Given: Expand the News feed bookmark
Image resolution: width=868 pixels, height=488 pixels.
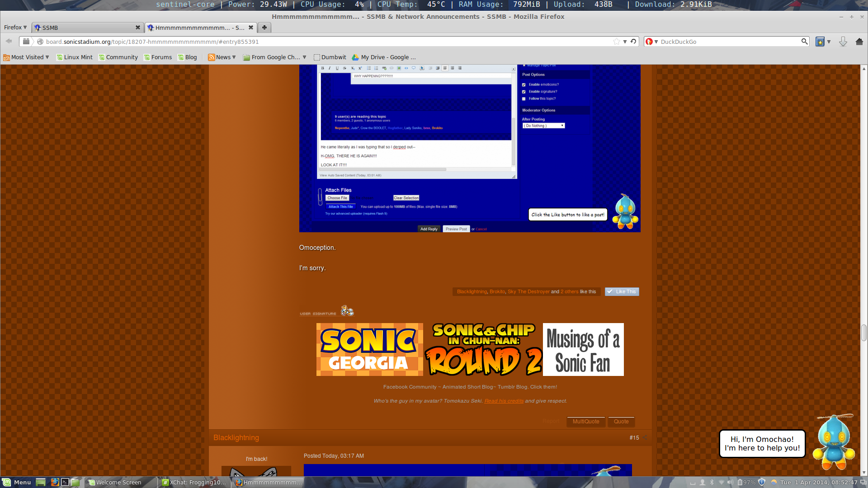Looking at the screenshot, I should click(222, 57).
